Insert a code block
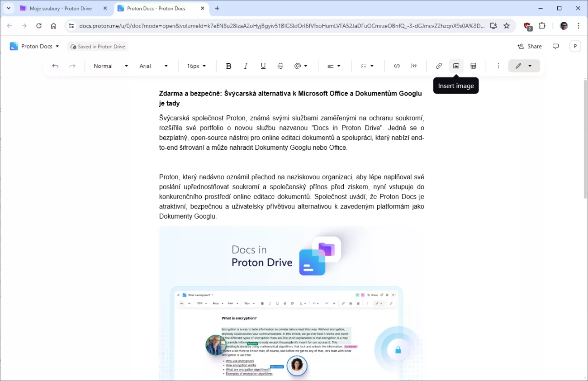Screen dimensions: 588x381 tap(397, 66)
